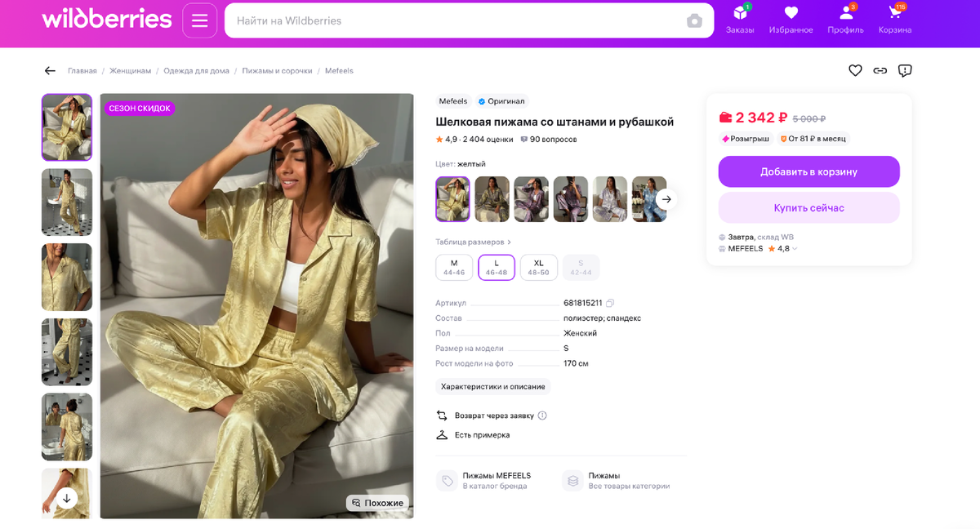Select unavailable size S 42-44

[x=581, y=268]
